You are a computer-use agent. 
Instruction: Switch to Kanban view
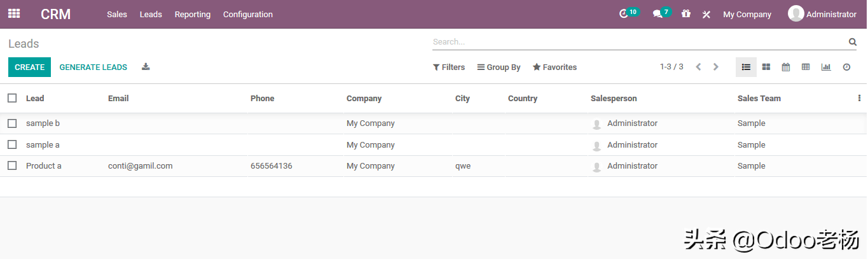click(x=766, y=67)
